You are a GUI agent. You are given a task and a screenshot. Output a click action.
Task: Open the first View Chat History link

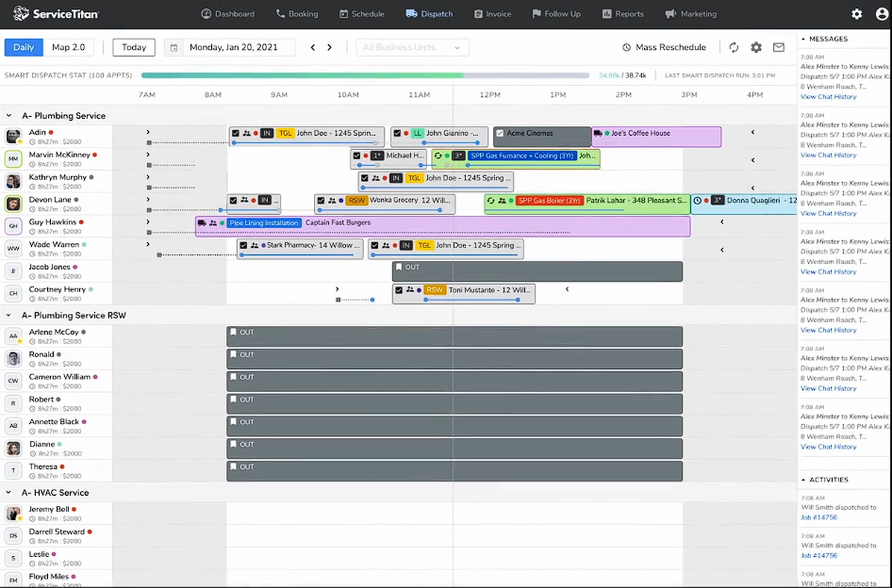pyautogui.click(x=828, y=97)
